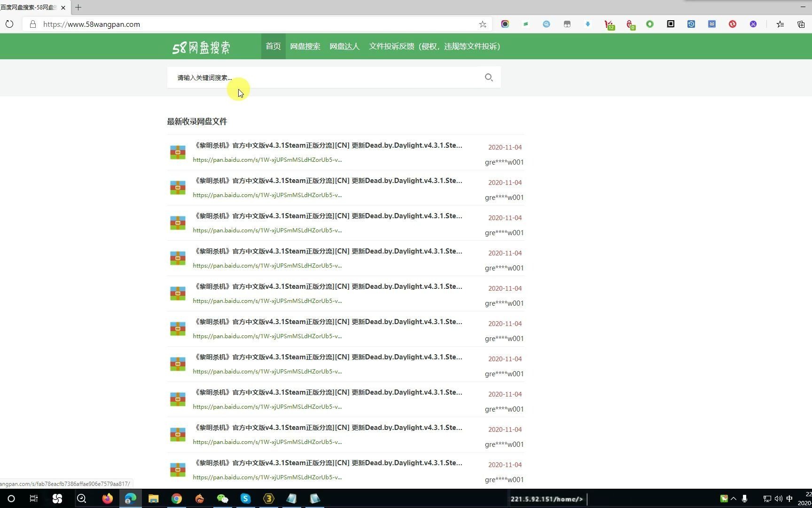812x508 pixels.
Task: Open the first 黎明杀机 file title link
Action: pos(328,145)
